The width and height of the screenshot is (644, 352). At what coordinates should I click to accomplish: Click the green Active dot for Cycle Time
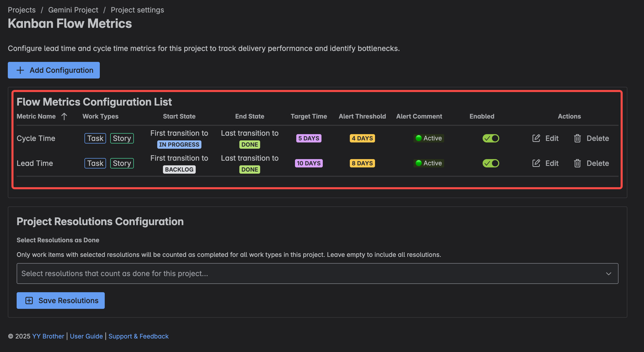coord(419,138)
